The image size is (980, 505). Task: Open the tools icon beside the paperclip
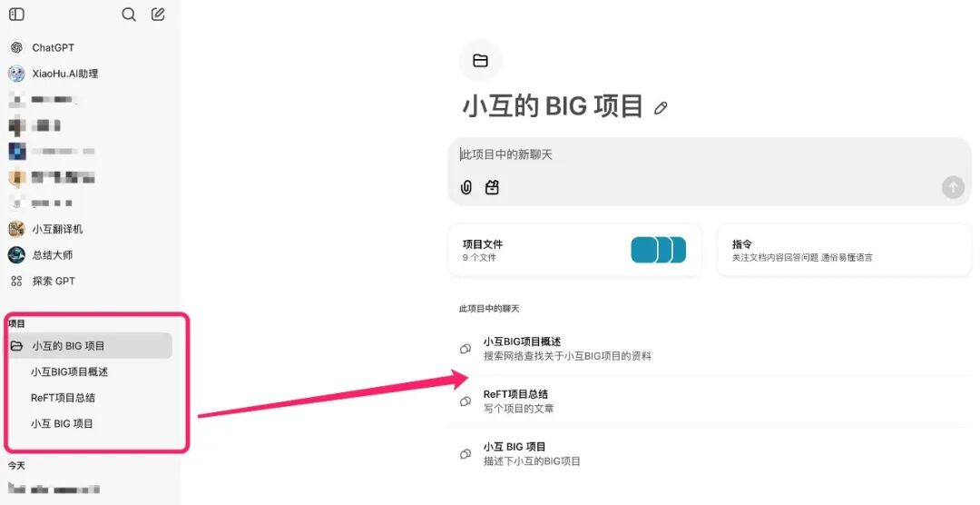click(492, 188)
